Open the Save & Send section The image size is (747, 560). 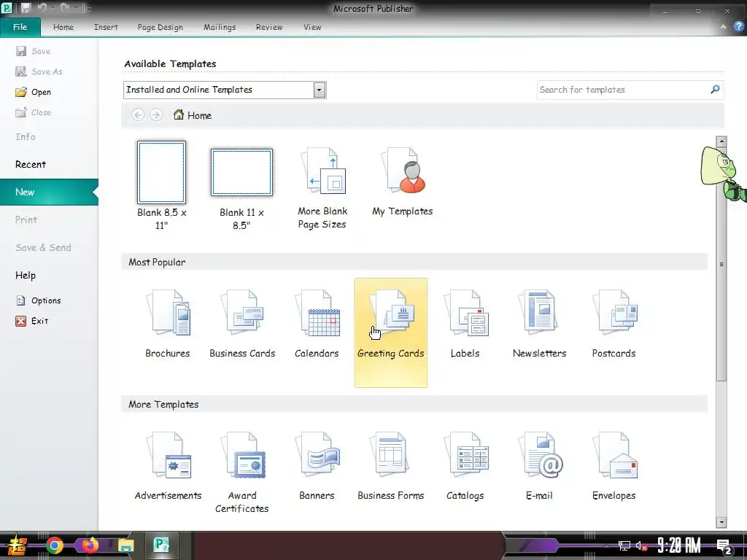point(43,247)
